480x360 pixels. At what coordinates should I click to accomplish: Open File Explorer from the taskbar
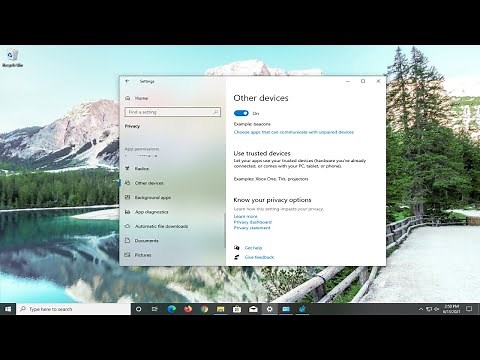tap(220, 309)
